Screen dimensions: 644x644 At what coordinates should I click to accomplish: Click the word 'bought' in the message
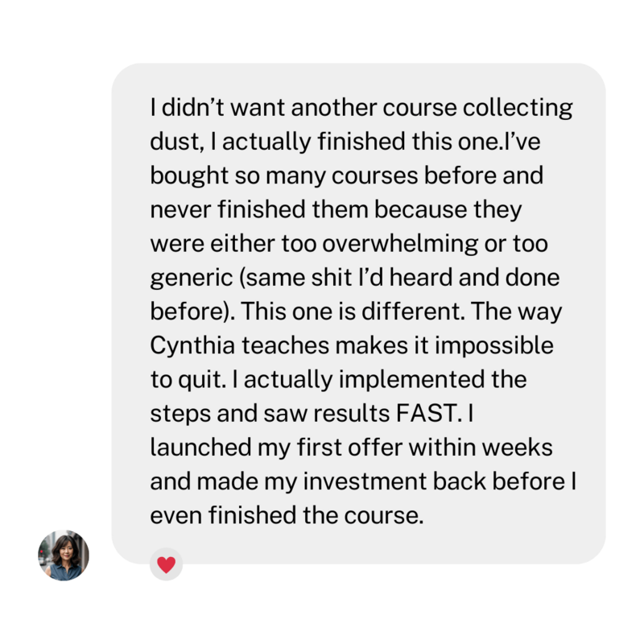pyautogui.click(x=189, y=176)
